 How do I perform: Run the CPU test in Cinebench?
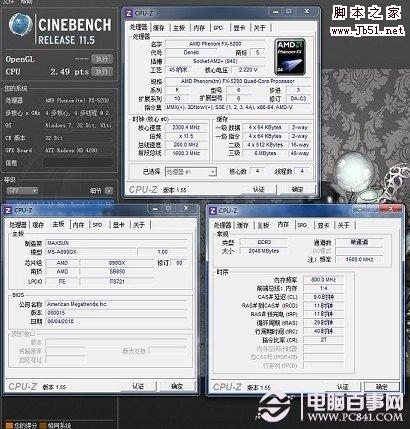click(102, 71)
